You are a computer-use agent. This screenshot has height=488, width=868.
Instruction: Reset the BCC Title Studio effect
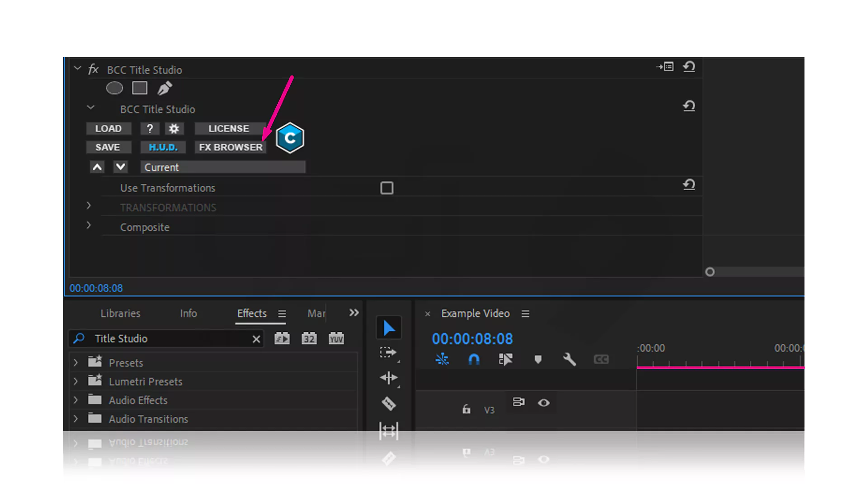coord(689,67)
